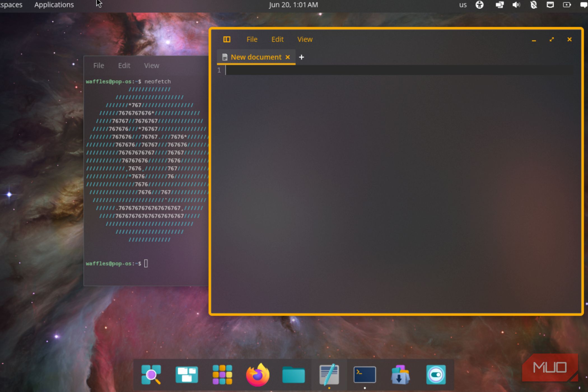This screenshot has width=588, height=392.
Task: Open the Bluetooth disabled icon in panel
Action: [533, 5]
